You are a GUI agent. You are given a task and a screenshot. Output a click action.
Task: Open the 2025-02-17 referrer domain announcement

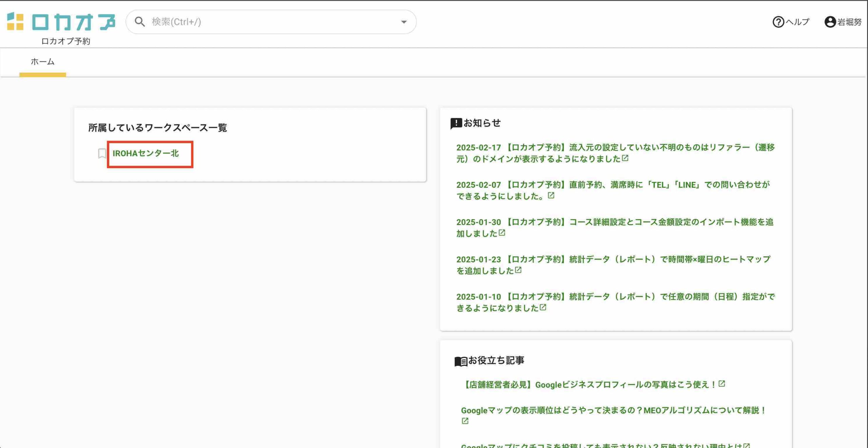click(x=615, y=148)
